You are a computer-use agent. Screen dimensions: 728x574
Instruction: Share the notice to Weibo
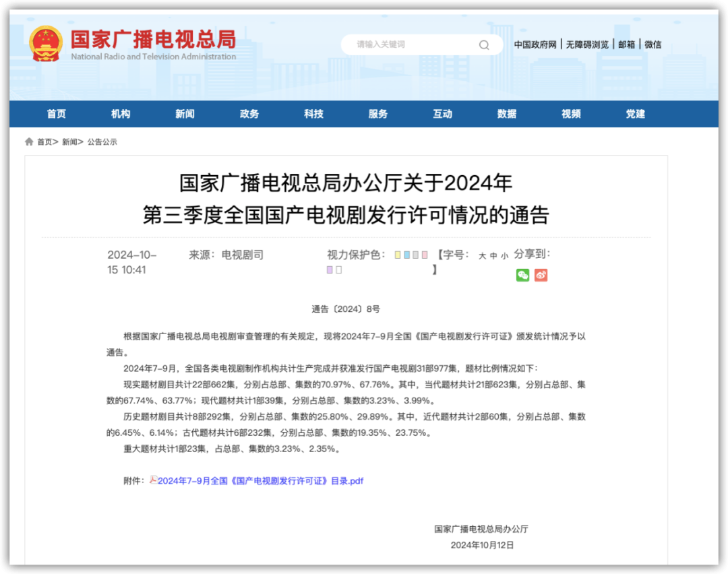[x=541, y=275]
